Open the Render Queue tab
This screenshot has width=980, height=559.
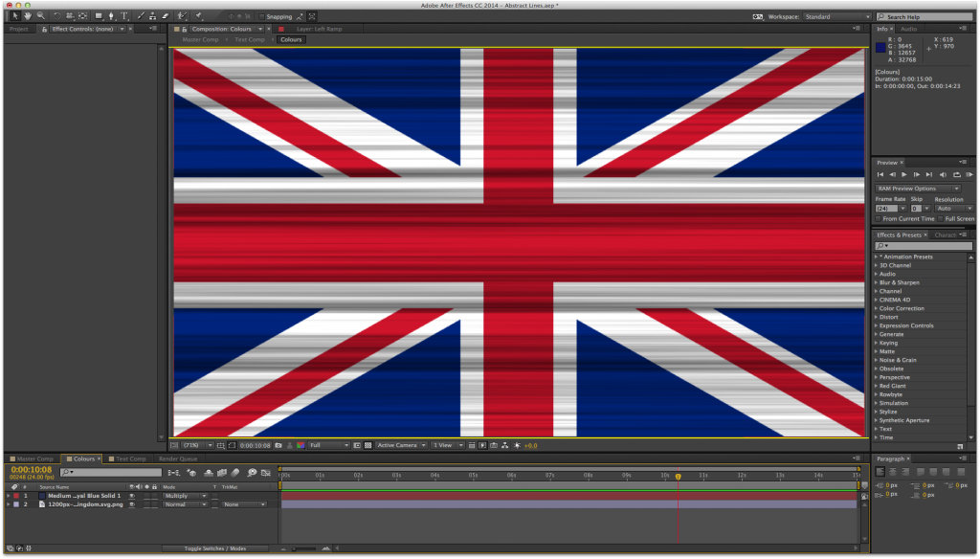coord(178,458)
